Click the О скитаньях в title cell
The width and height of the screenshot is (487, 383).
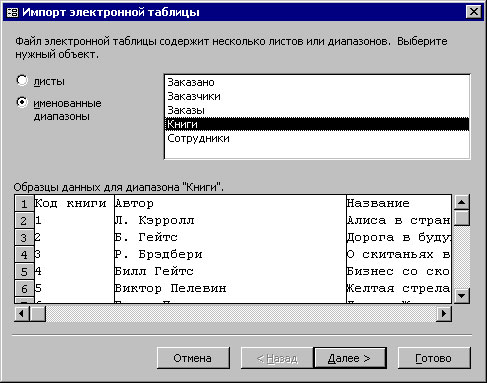[x=399, y=254]
